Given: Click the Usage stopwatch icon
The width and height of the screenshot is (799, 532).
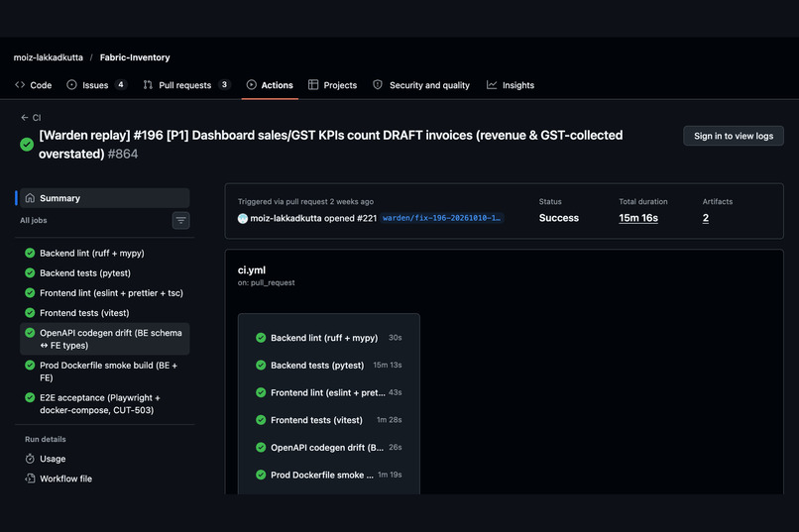Looking at the screenshot, I should 30,459.
